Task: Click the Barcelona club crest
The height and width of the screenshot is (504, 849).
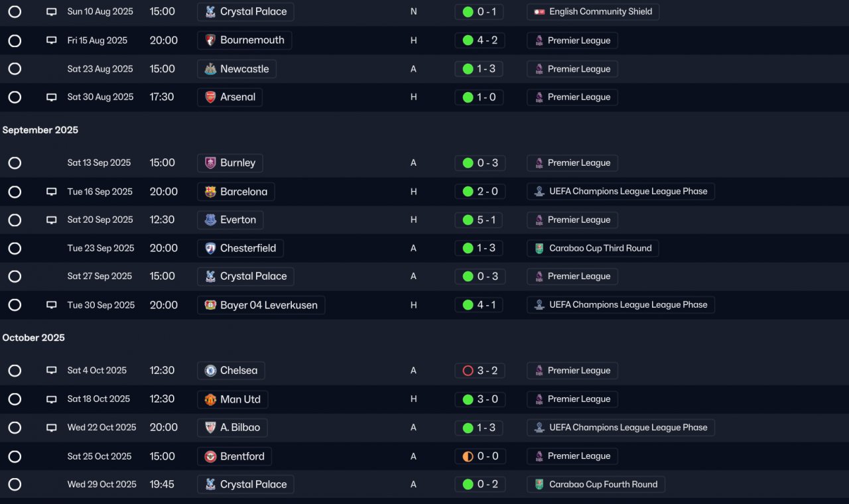Action: [210, 192]
